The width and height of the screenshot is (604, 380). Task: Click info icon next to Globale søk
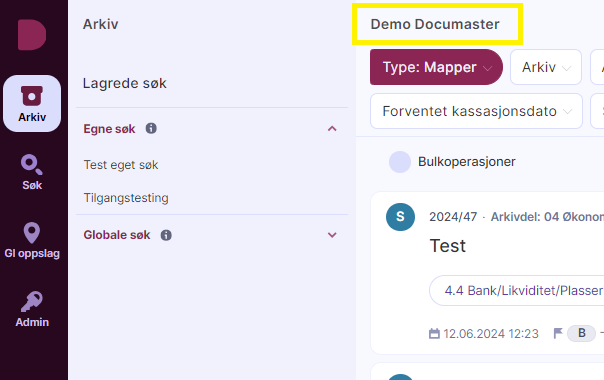point(166,235)
